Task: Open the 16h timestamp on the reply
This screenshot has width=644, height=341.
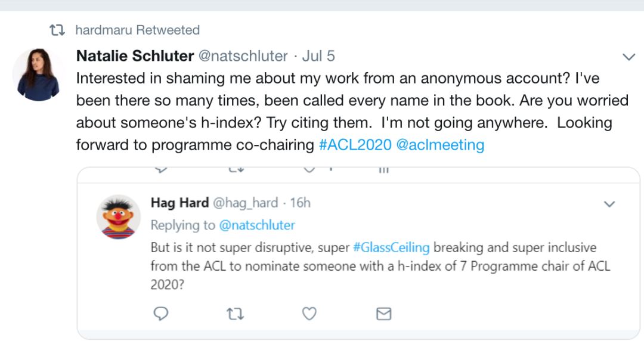Action: 300,203
